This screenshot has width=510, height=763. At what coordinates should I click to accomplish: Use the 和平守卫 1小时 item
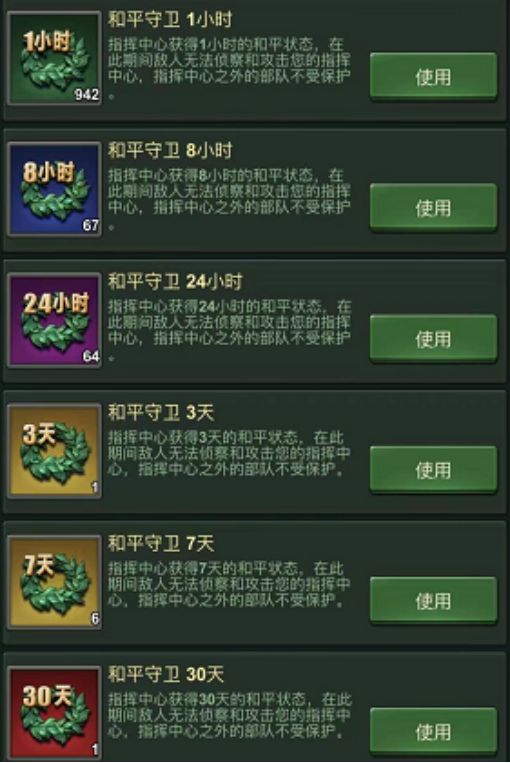point(433,77)
